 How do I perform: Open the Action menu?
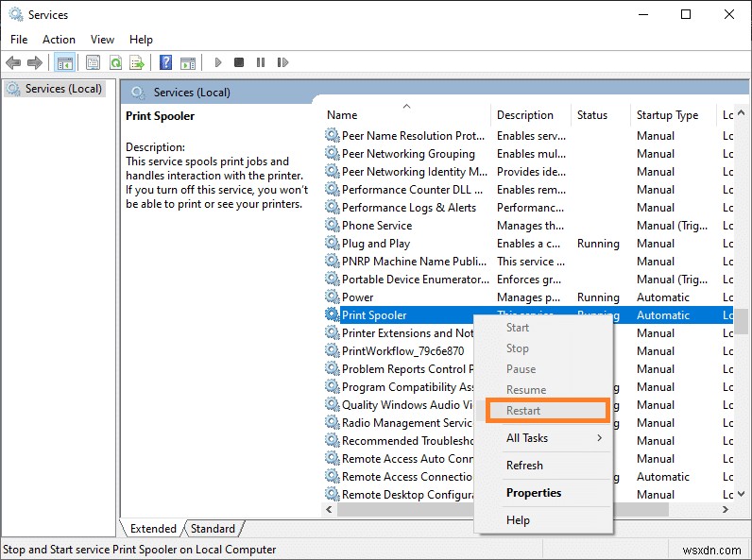[59, 40]
